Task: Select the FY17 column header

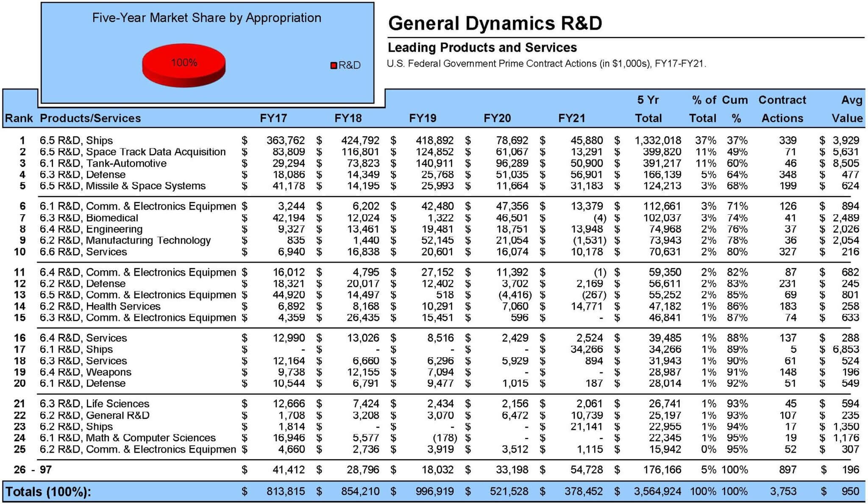Action: click(x=273, y=118)
